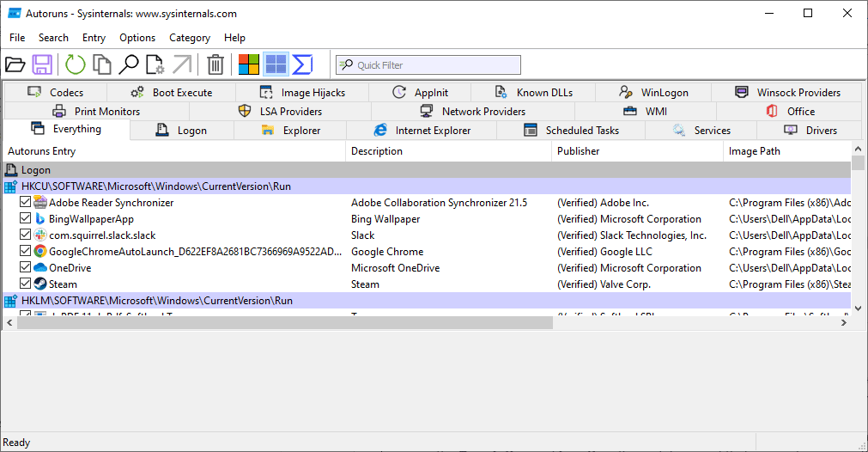This screenshot has height=452, width=868.
Task: Open the Winsock Providers tab
Action: tap(787, 93)
